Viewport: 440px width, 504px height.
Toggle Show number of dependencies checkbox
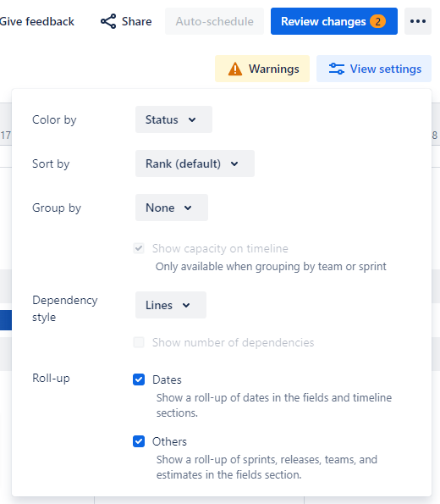pyautogui.click(x=139, y=342)
